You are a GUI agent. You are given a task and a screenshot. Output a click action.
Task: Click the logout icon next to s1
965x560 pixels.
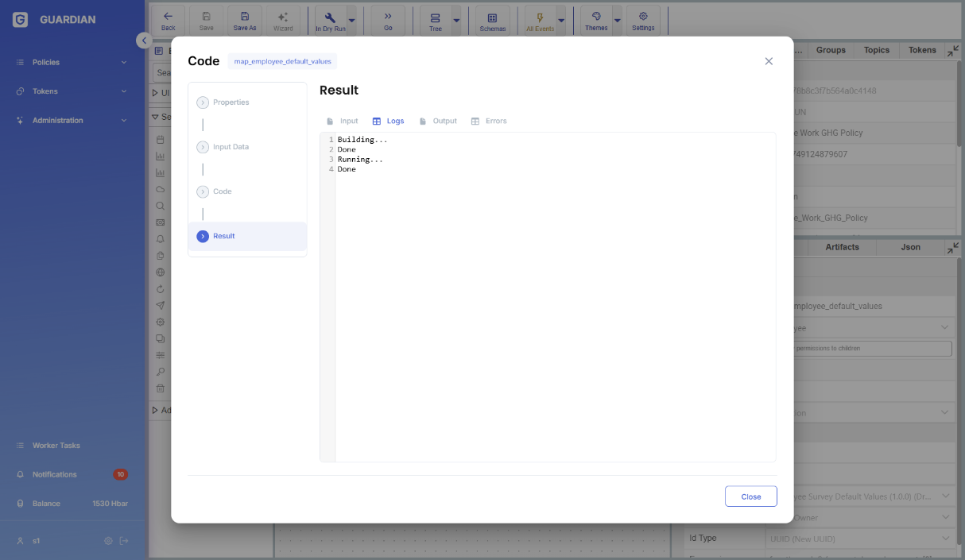point(124,541)
